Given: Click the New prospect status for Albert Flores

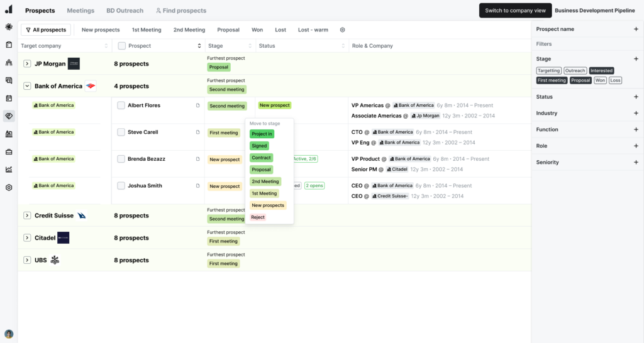Looking at the screenshot, I should (x=275, y=106).
